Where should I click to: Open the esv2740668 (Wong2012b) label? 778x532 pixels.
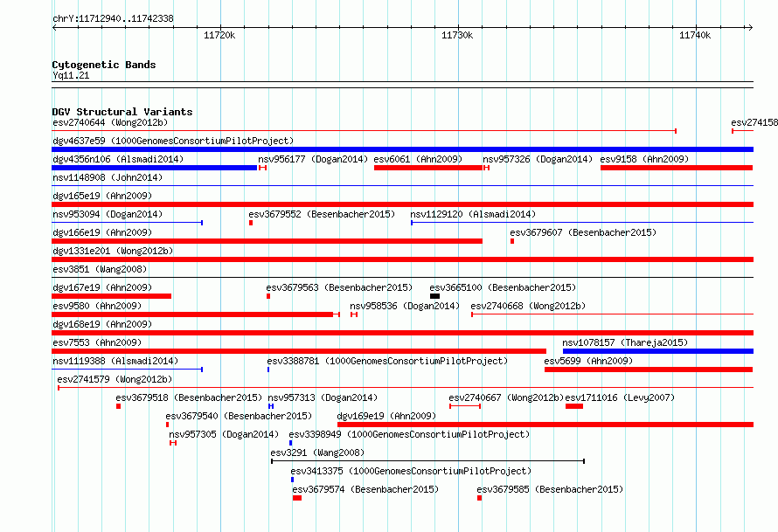(528, 306)
